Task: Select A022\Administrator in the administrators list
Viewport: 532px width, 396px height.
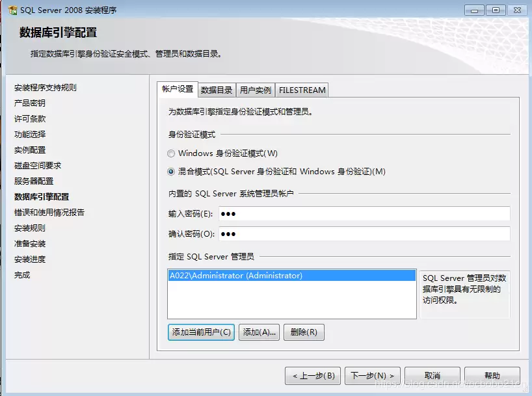Action: [292, 276]
